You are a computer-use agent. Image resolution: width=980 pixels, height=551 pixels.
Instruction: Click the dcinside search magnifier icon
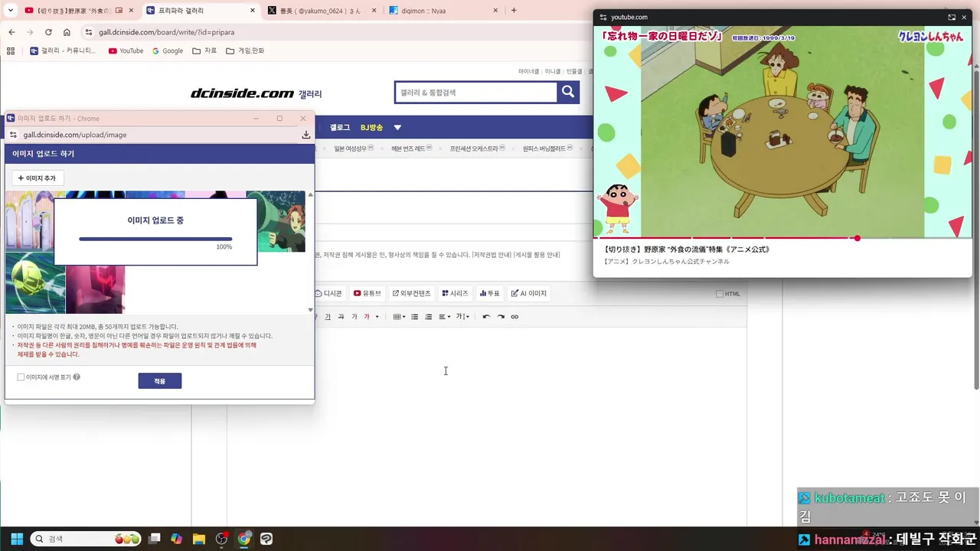tap(568, 92)
